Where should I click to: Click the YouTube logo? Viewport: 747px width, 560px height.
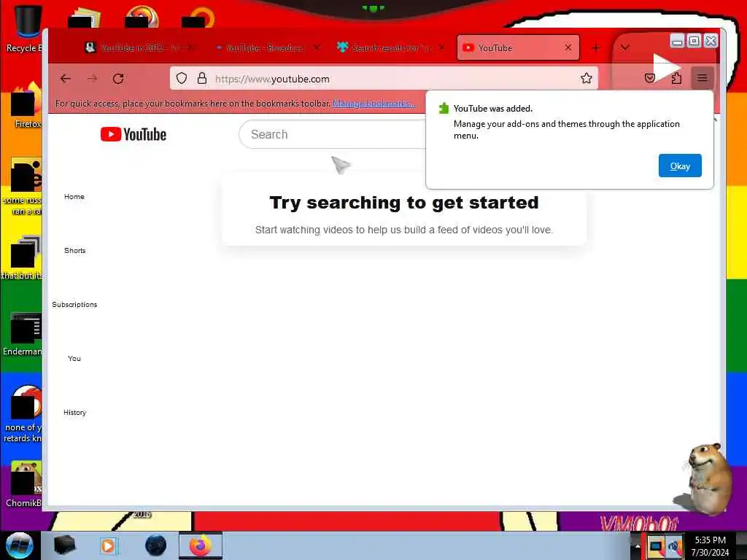[x=133, y=135]
